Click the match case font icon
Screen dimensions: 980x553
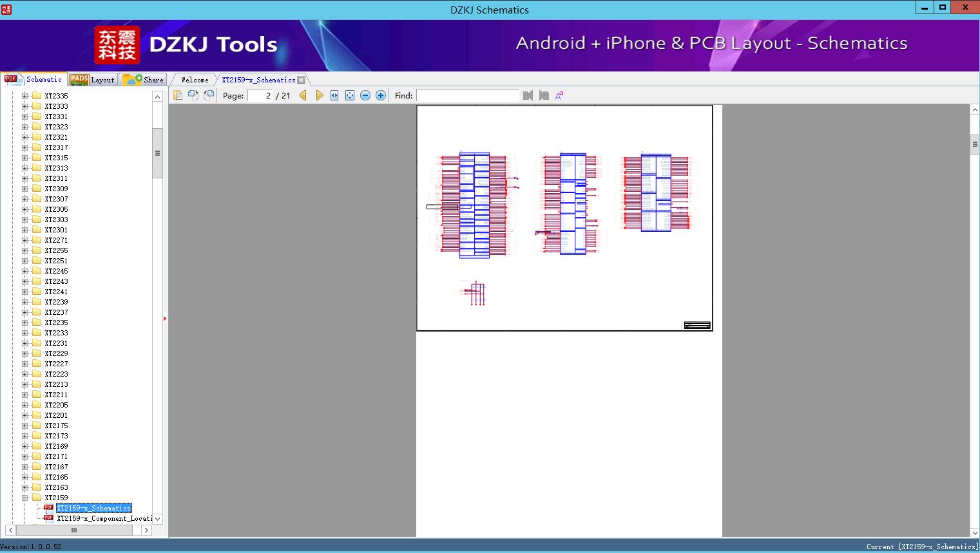point(559,95)
